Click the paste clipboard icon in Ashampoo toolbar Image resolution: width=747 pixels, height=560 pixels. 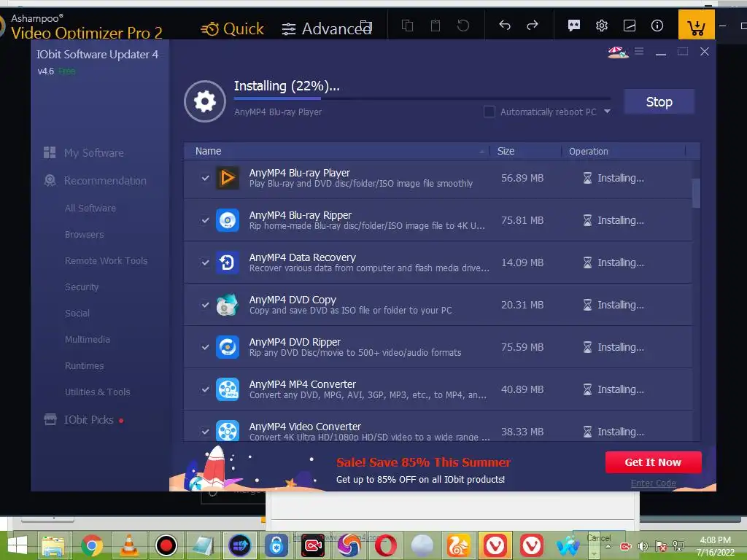point(436,26)
